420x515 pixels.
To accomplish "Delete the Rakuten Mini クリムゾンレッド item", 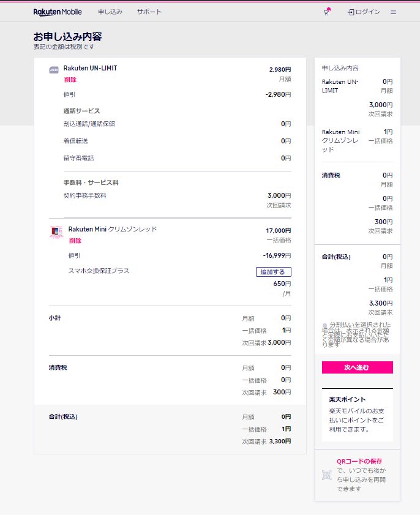I will coord(75,241).
